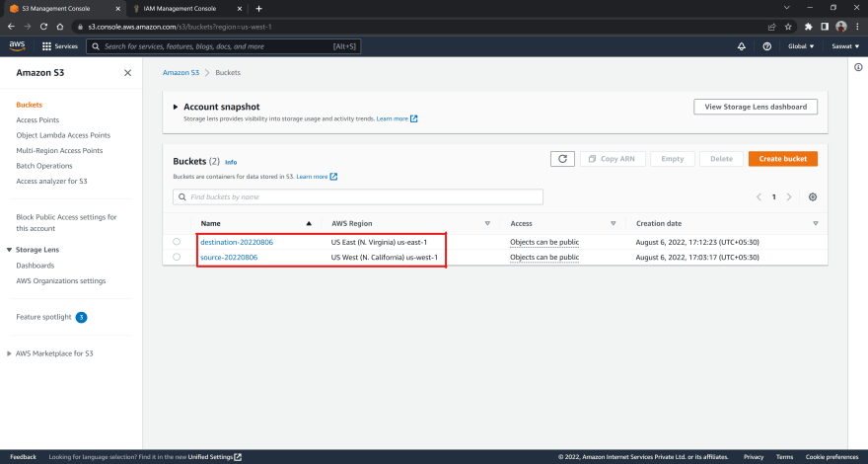Viewport: 868px width, 464px height.
Task: Open Feature spotlight in sidebar
Action: [x=43, y=317]
